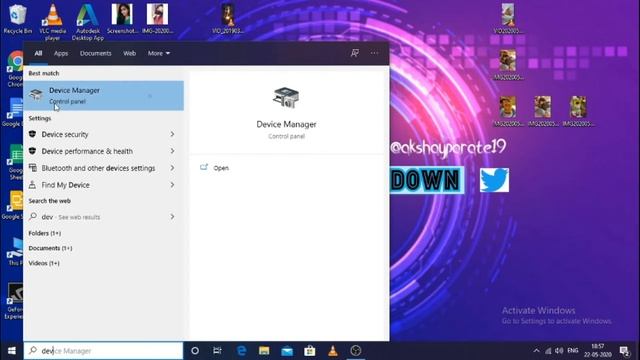The image size is (640, 360).
Task: Switch to the Web search tab
Action: tap(129, 53)
